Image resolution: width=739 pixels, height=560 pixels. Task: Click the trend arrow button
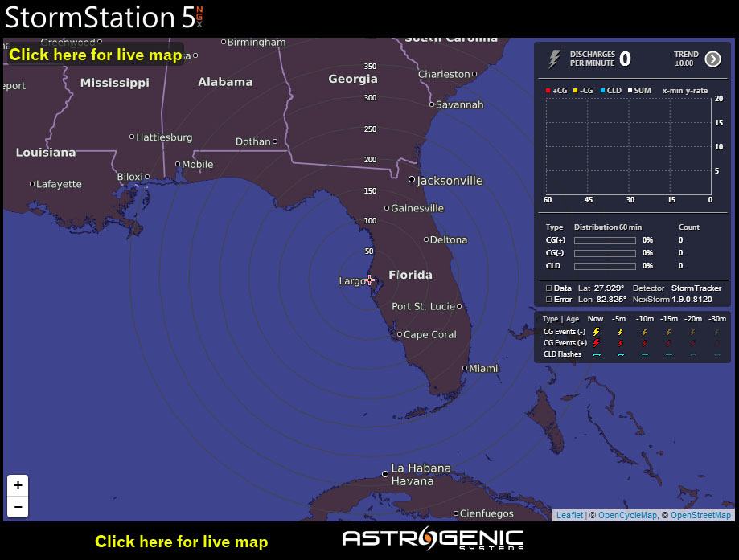click(712, 59)
